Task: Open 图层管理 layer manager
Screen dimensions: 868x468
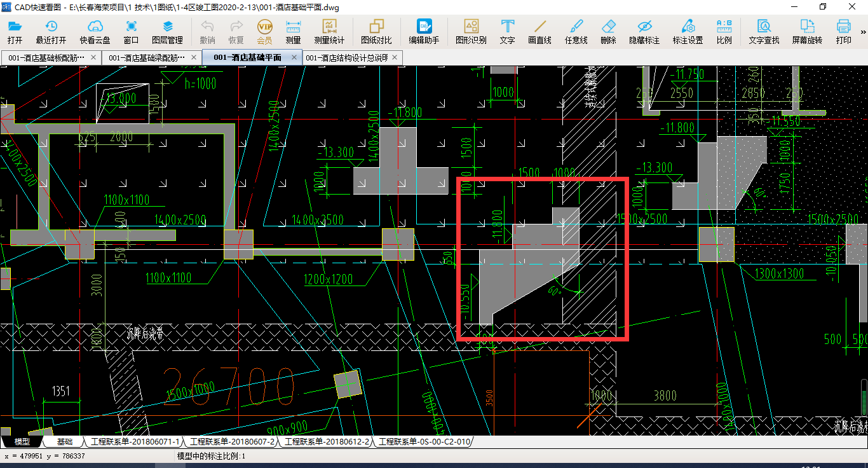Action: [x=167, y=32]
